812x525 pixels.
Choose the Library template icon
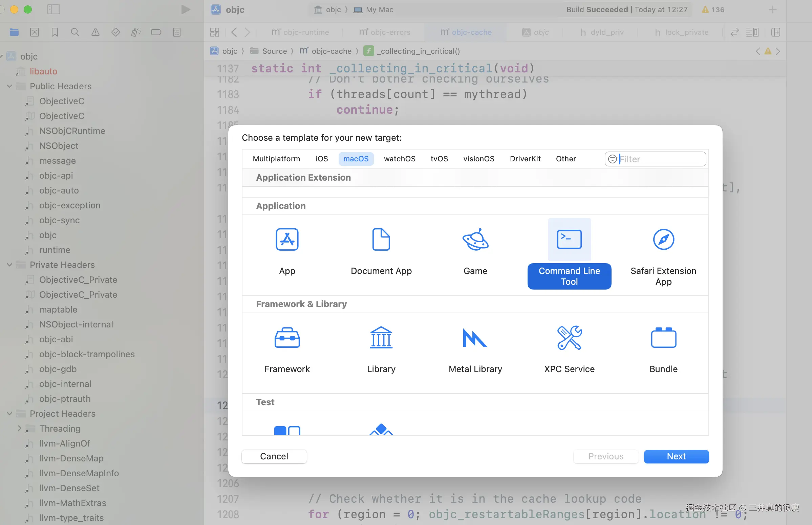click(381, 338)
